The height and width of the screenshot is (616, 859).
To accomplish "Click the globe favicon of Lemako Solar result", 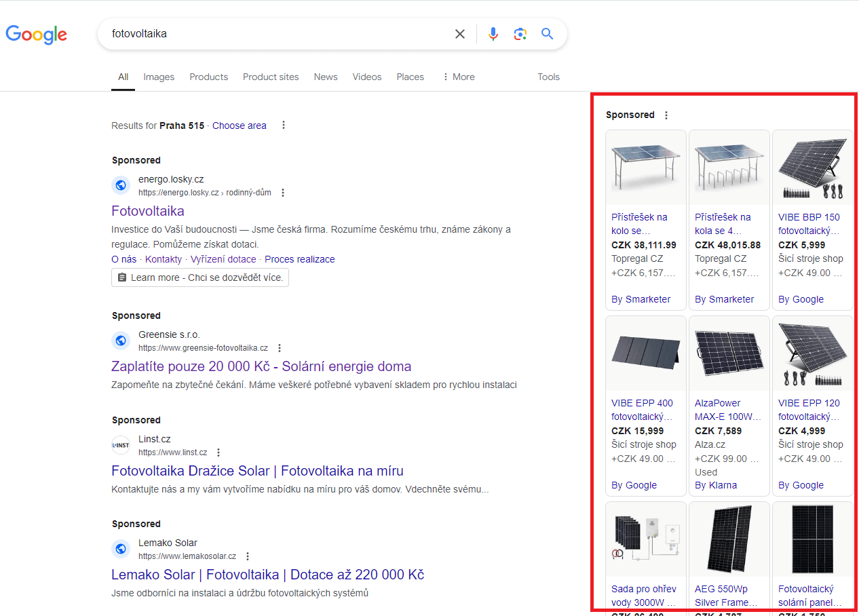I will pos(121,549).
